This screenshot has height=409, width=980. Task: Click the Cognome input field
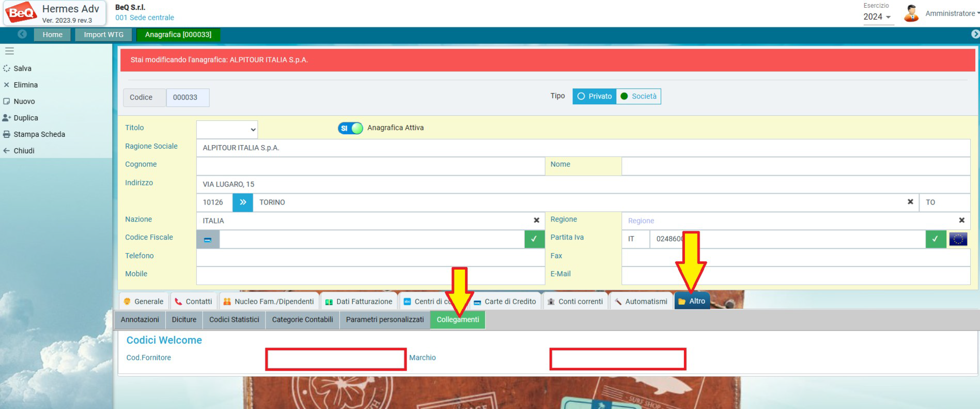coord(370,166)
